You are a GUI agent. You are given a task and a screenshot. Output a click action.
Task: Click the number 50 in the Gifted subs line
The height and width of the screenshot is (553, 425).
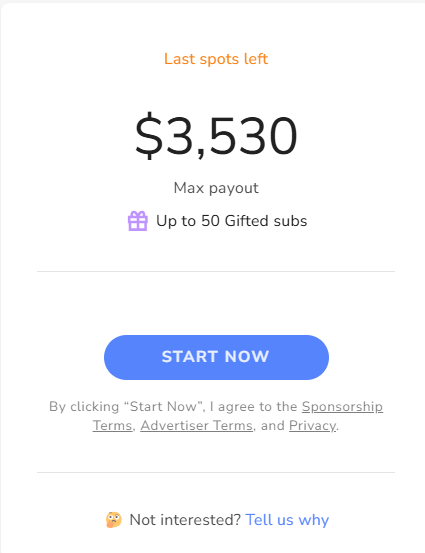tap(210, 221)
